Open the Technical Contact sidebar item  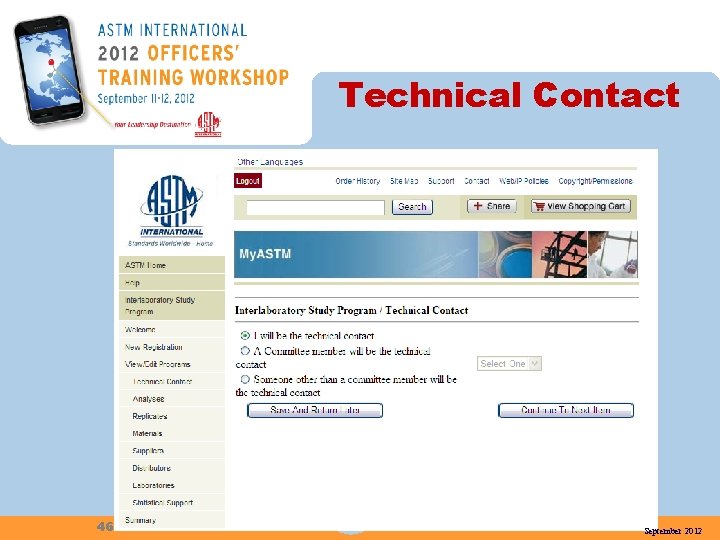click(172, 381)
